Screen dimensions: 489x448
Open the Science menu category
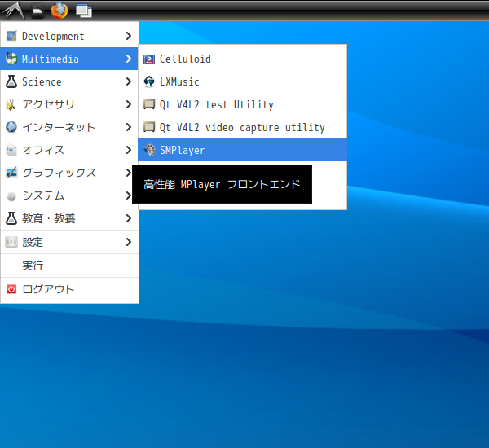pyautogui.click(x=69, y=81)
